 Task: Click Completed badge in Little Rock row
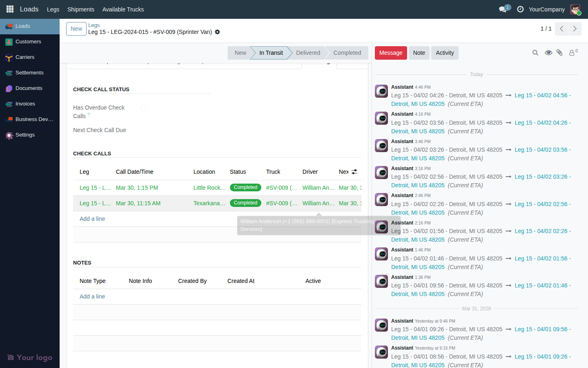tap(245, 187)
